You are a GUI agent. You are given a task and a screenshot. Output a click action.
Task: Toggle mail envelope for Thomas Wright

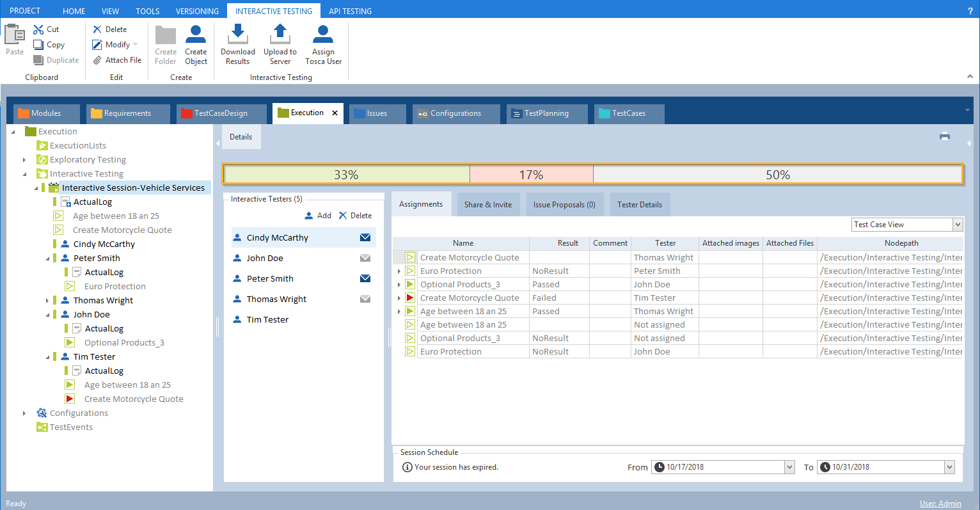(365, 299)
